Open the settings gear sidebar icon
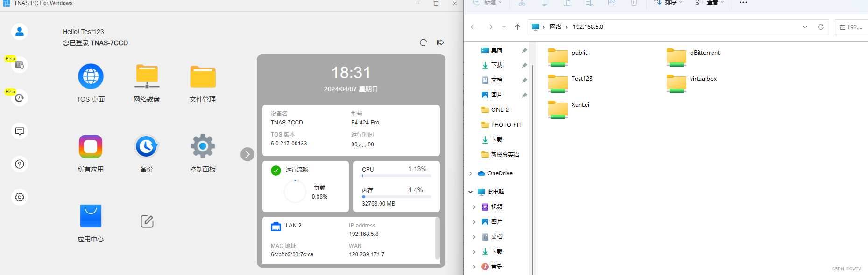Screen dimensions: 868x275 click(x=20, y=197)
